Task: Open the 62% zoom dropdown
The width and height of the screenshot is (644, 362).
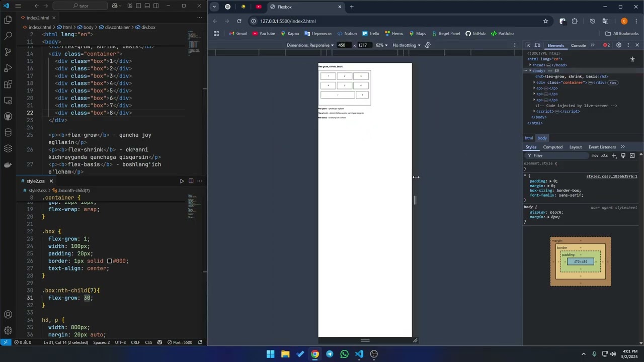Action: click(x=382, y=45)
